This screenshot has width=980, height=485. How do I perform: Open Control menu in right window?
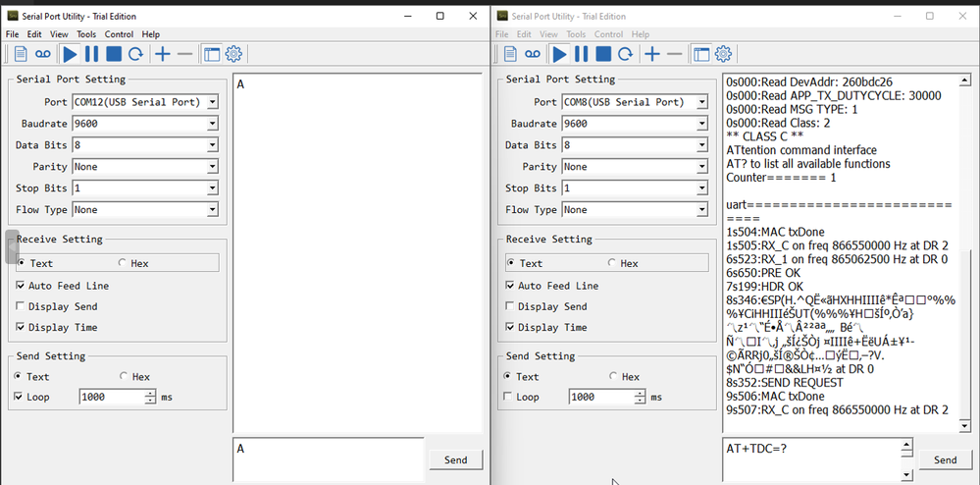[609, 34]
